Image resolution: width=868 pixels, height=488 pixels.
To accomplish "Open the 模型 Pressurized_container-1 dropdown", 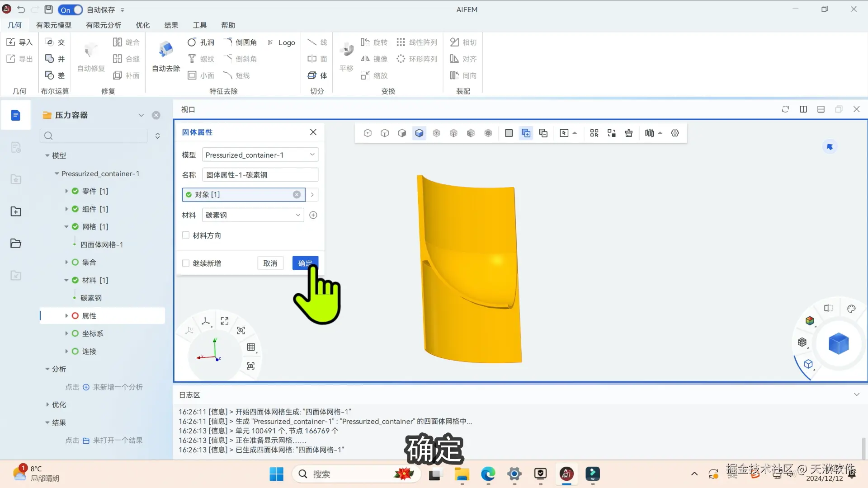I will point(260,155).
